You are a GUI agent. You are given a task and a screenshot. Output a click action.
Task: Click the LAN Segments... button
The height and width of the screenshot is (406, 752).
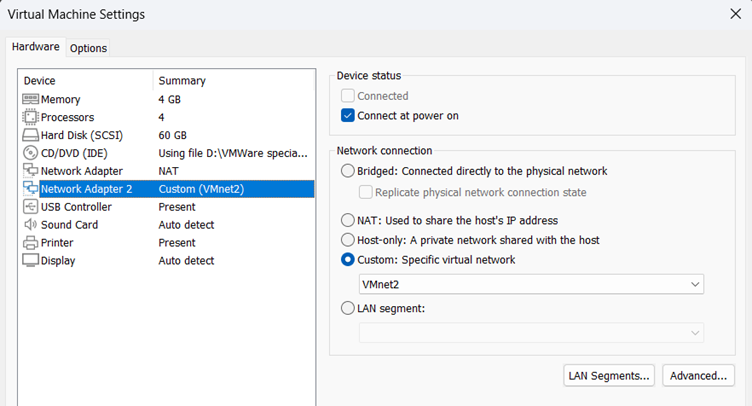click(x=609, y=376)
